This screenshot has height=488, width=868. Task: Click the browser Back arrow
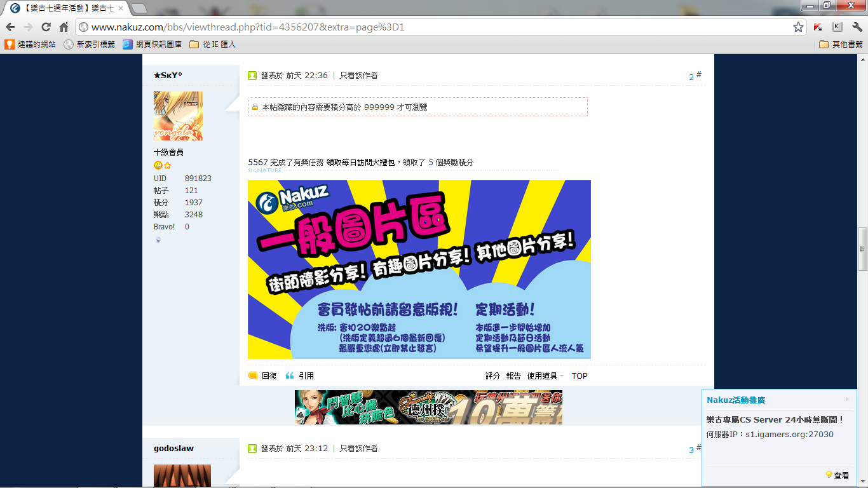click(x=10, y=27)
